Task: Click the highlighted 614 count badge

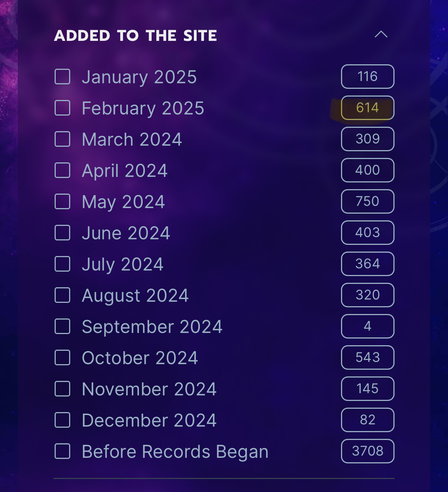Action: point(367,108)
